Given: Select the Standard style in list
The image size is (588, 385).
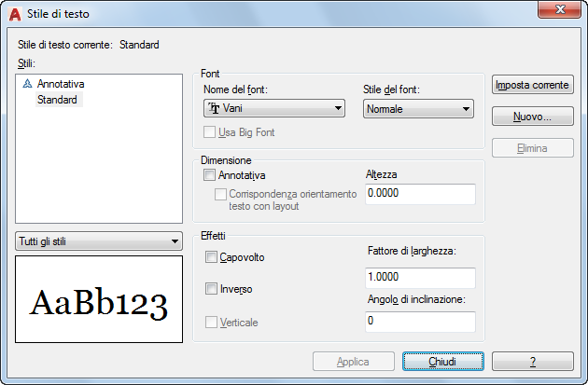Looking at the screenshot, I should coord(57,99).
